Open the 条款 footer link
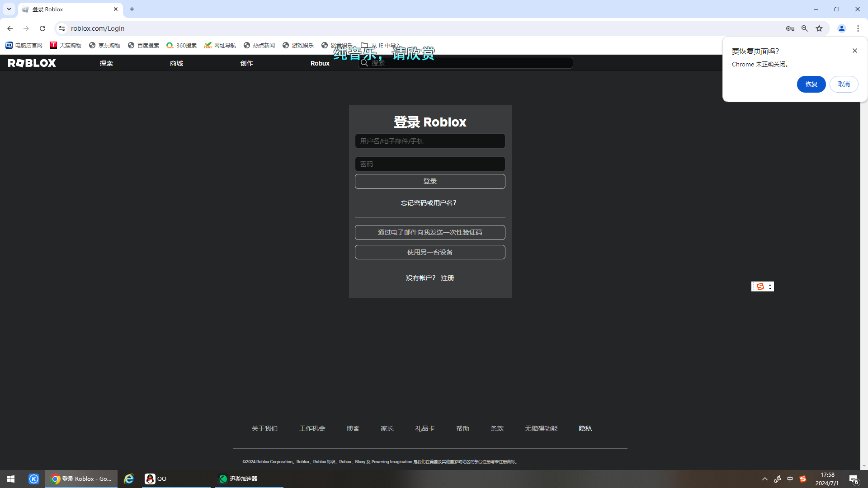This screenshot has height=488, width=868. tap(497, 428)
